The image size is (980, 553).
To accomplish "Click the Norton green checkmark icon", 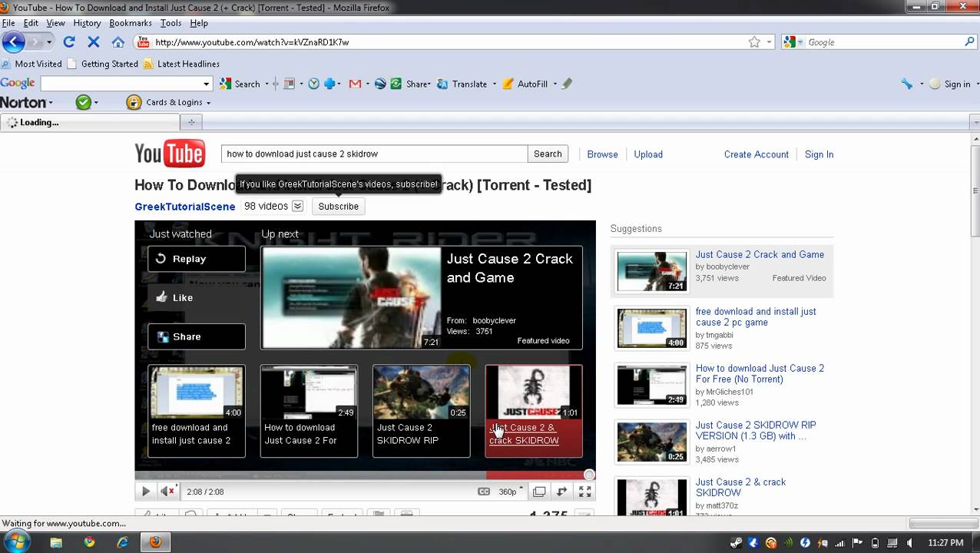I will pos(83,102).
